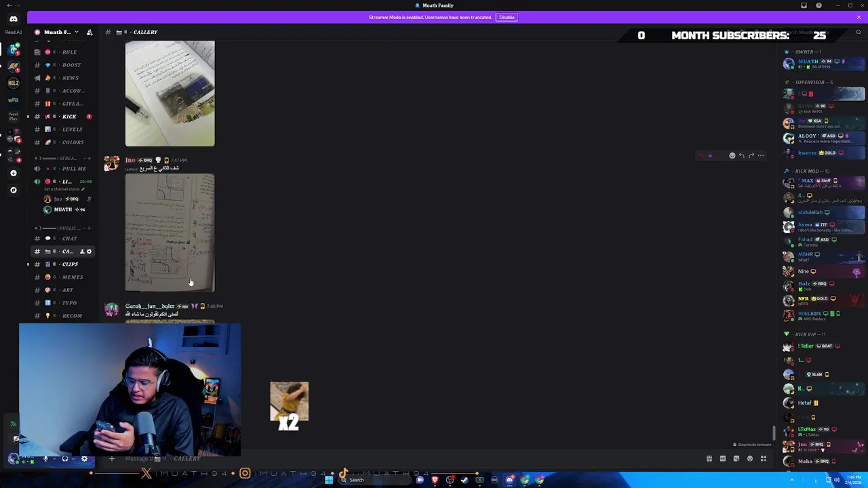Add reaction emoji on hovered message

(732, 155)
